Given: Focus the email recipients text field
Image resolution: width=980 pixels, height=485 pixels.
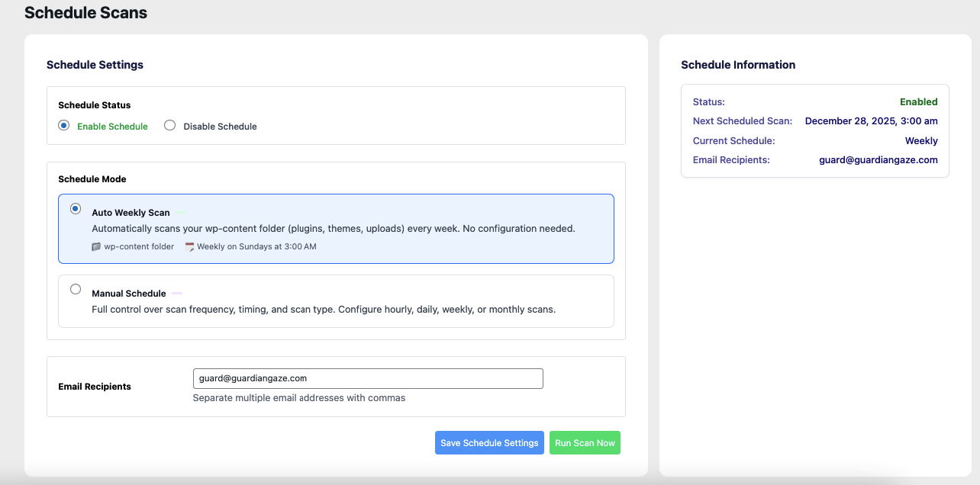Looking at the screenshot, I should coord(368,378).
